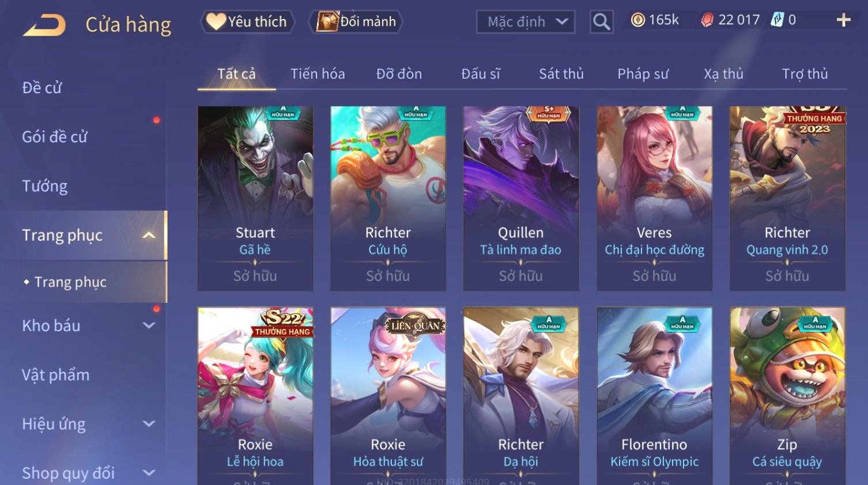Tap the back arrow icon
Viewport: 868px width, 485px height.
click(44, 25)
